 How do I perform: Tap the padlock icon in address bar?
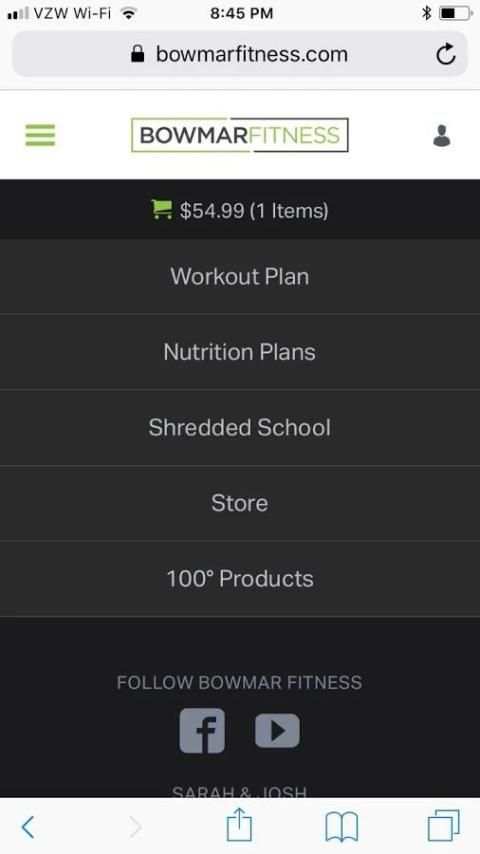tap(138, 53)
